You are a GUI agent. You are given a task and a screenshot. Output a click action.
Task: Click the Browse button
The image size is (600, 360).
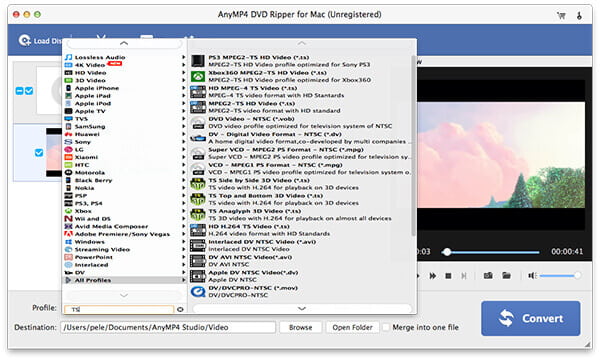pos(300,327)
